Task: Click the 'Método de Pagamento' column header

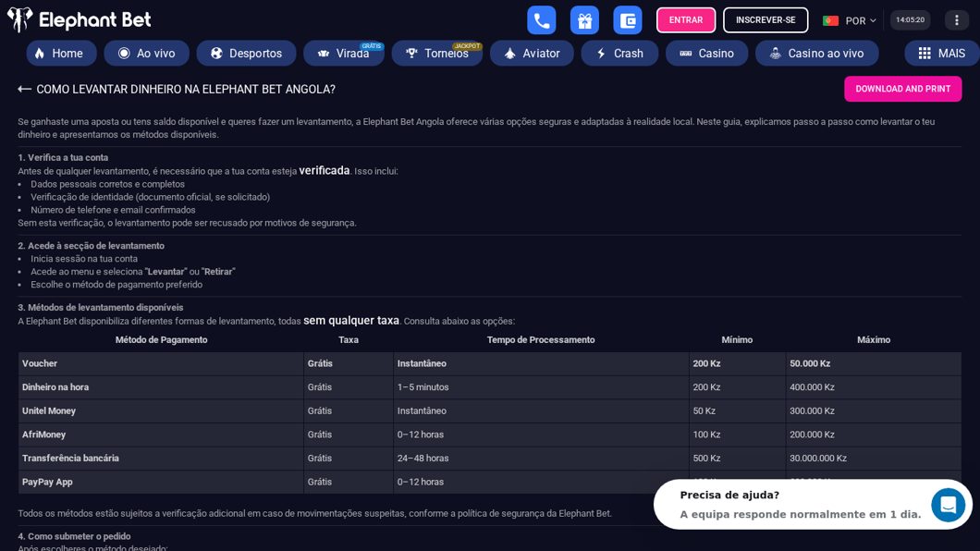Action: 161,340
